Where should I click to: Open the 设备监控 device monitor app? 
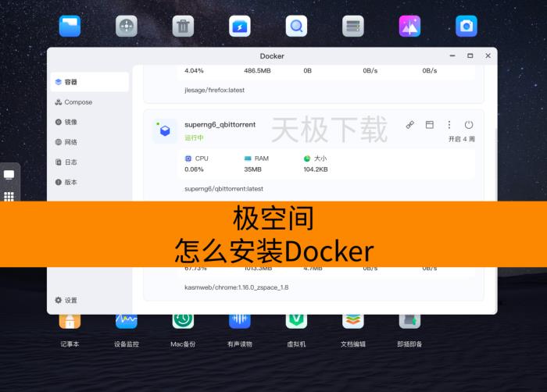coord(127,322)
